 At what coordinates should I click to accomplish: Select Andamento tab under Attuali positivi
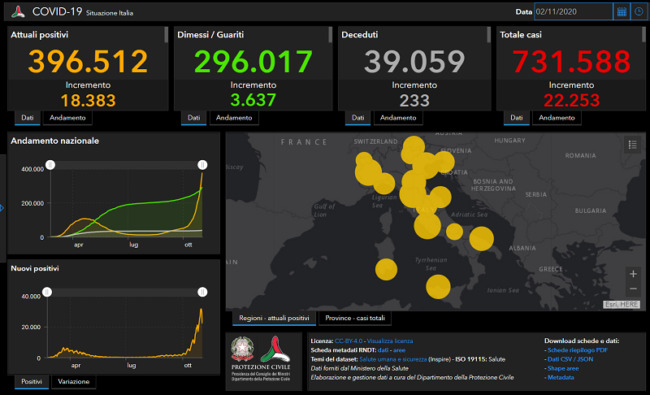tap(68, 118)
